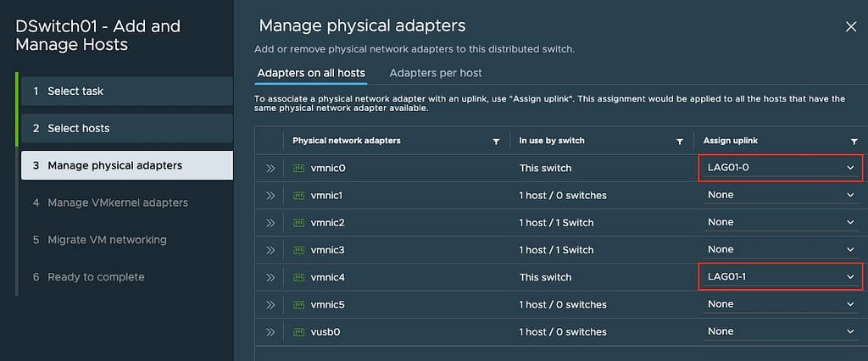Close the Manage physical adapters dialog
The height and width of the screenshot is (361, 868).
(x=851, y=26)
